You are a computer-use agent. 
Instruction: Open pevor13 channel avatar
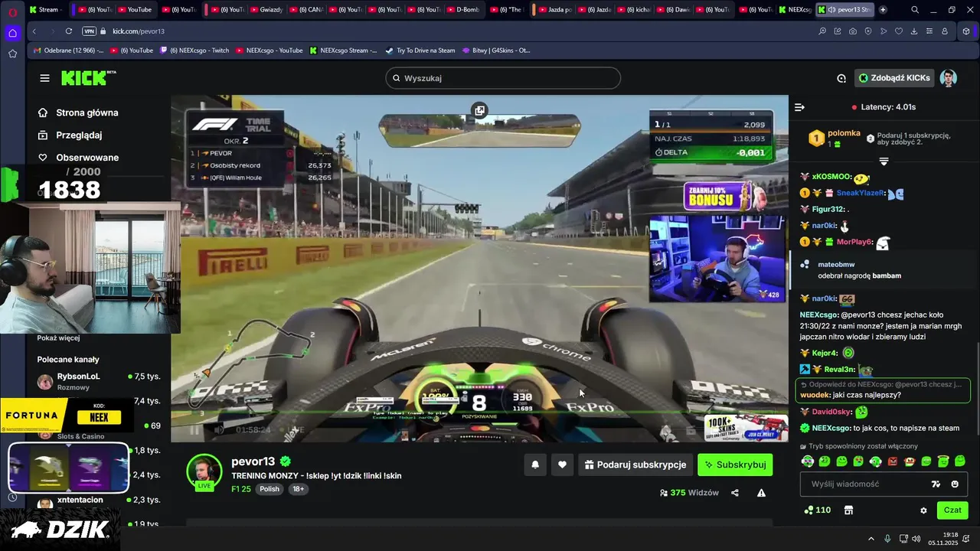pyautogui.click(x=204, y=471)
